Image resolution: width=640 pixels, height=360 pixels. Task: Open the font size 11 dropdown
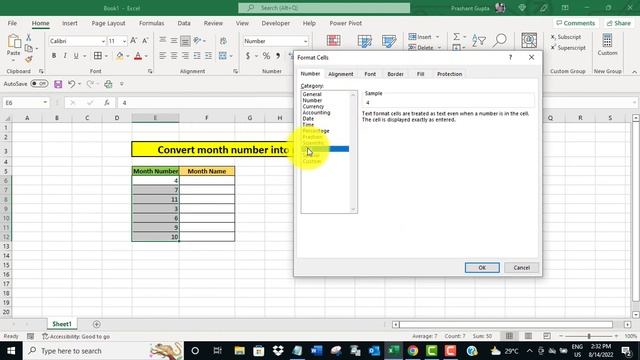coord(124,41)
